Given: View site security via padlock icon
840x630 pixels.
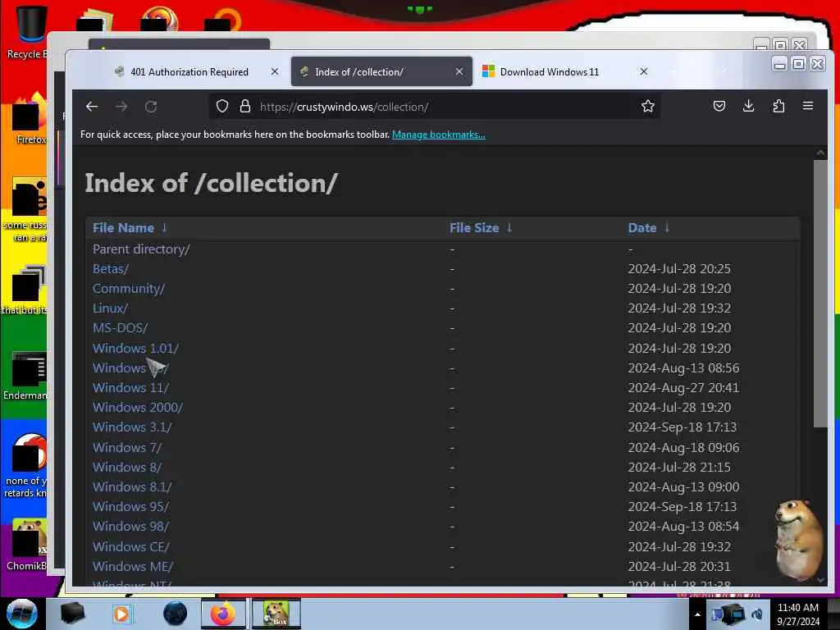Looking at the screenshot, I should point(245,106).
